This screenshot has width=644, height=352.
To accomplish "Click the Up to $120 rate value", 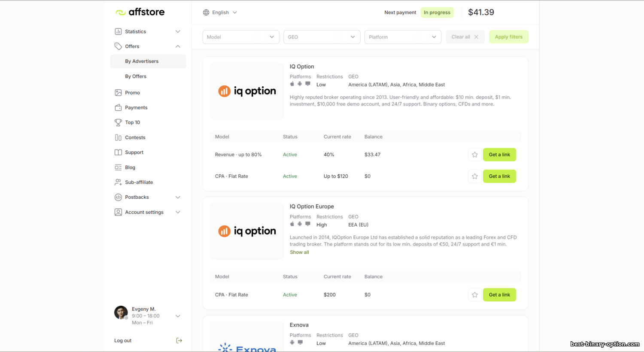I will pos(336,176).
